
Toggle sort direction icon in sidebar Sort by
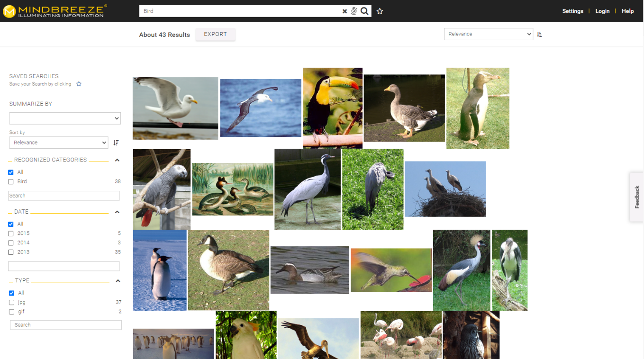pyautogui.click(x=116, y=143)
